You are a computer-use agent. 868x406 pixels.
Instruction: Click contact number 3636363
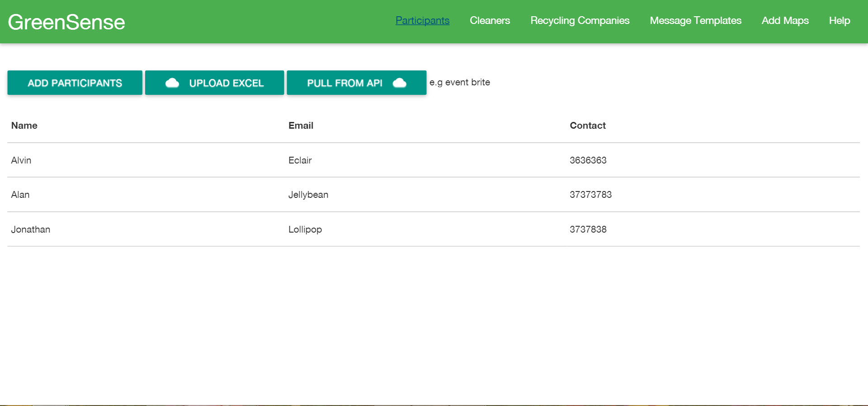point(588,160)
